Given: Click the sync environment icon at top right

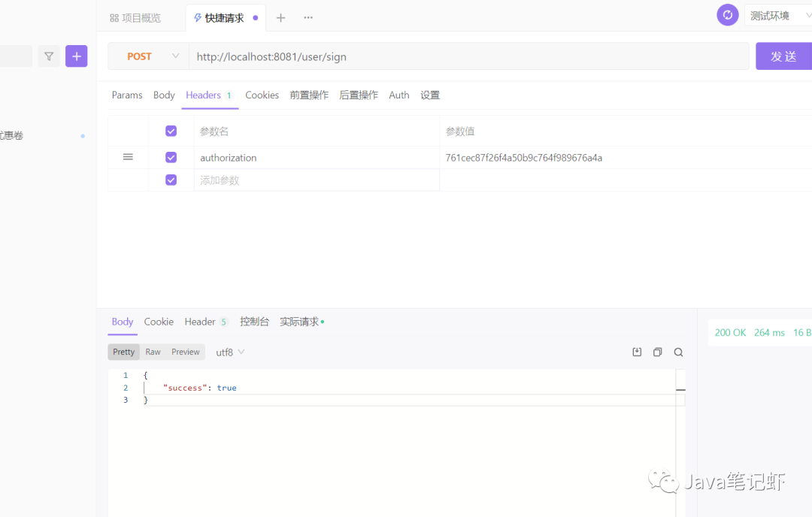Looking at the screenshot, I should [727, 14].
